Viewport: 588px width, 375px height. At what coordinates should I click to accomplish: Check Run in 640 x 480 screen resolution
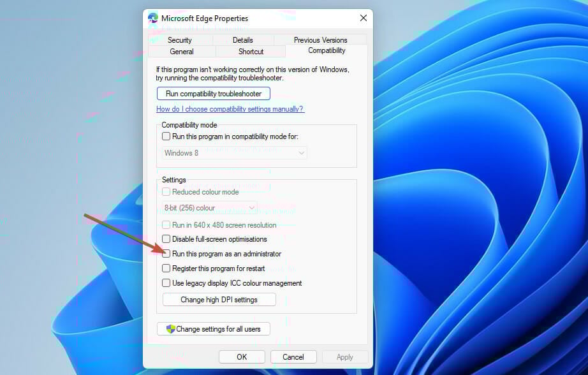166,225
